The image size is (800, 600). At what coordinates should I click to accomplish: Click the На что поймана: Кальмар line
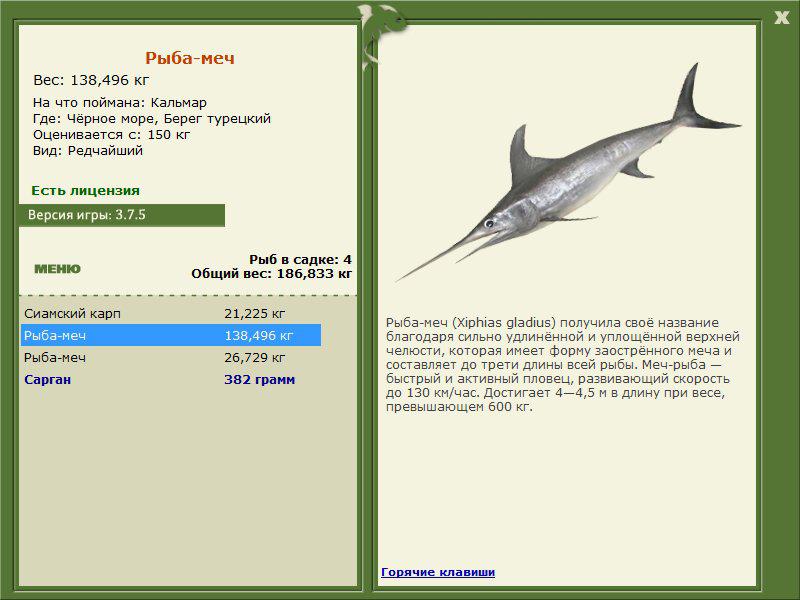(120, 102)
